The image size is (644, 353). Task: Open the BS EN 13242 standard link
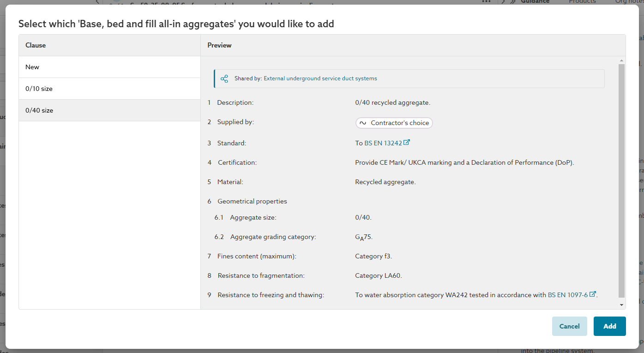point(383,144)
